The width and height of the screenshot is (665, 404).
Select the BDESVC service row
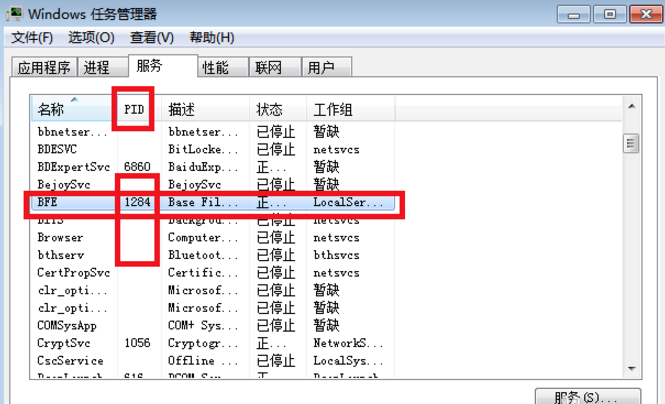(213, 149)
